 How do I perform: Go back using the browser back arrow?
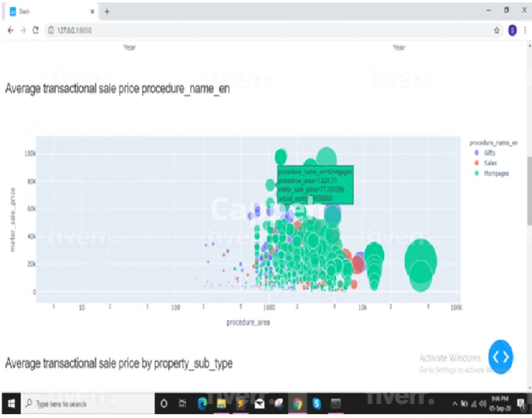click(11, 30)
